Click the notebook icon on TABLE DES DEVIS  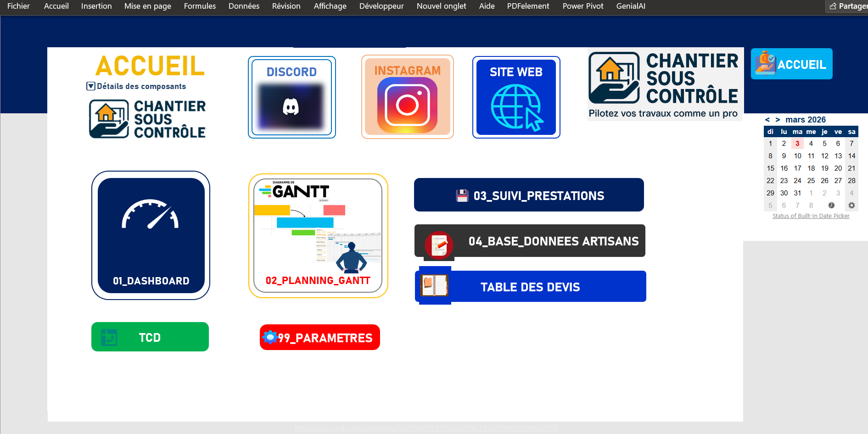coord(434,285)
